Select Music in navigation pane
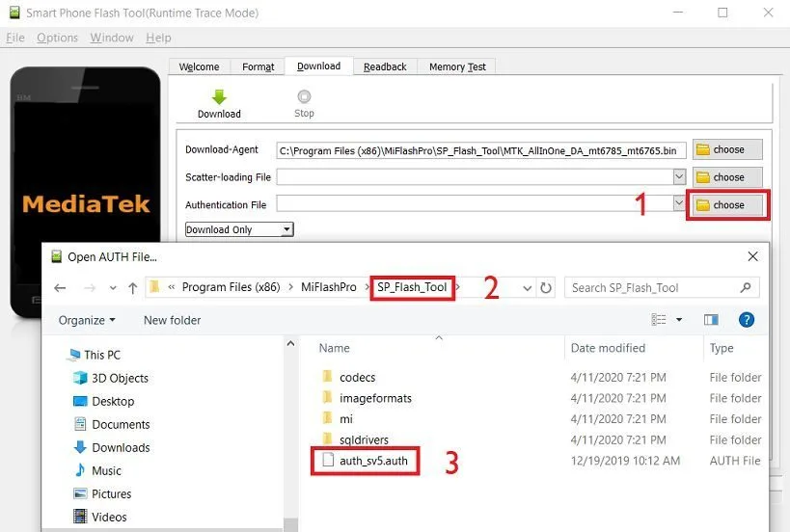Screen dimensions: 790x532 [x=97, y=470]
